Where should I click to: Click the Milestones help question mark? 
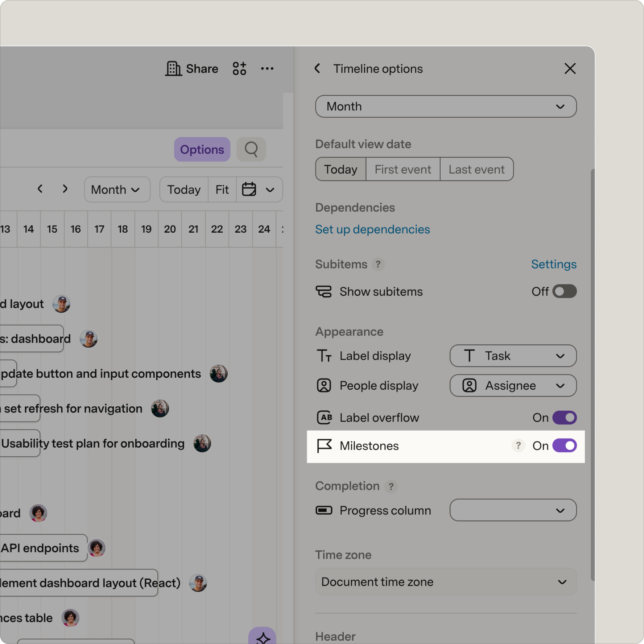pos(518,446)
